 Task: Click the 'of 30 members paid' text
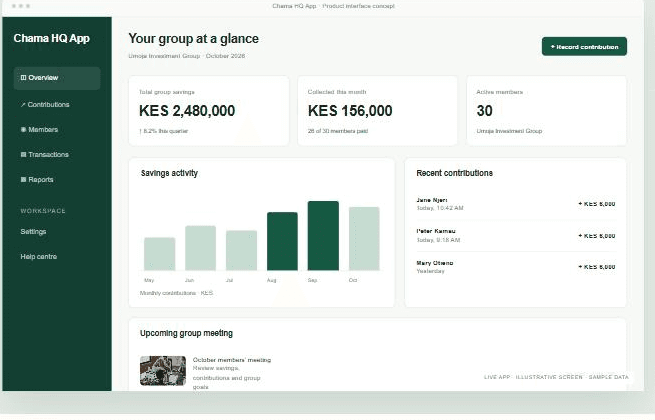[x=342, y=131]
